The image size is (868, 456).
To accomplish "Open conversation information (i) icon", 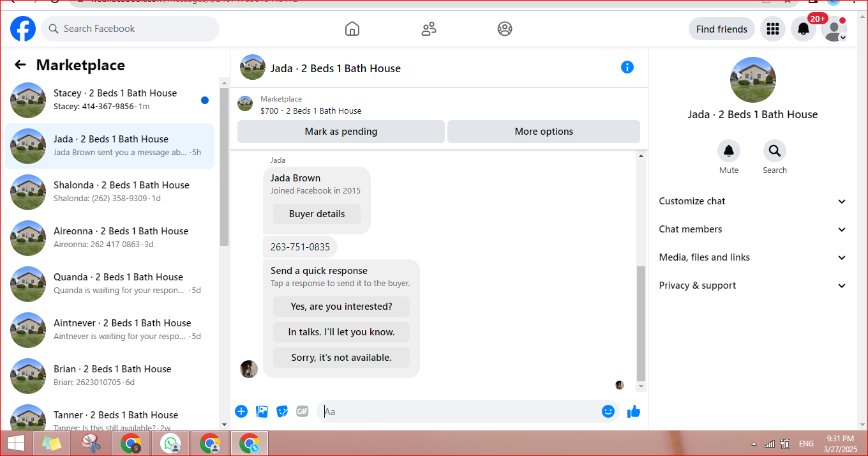I will 627,67.
